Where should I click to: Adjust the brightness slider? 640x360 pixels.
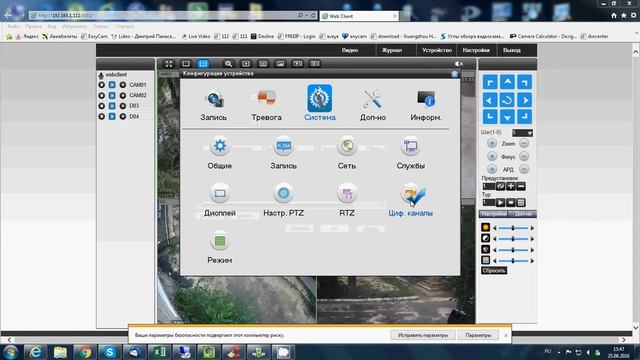pyautogui.click(x=513, y=228)
